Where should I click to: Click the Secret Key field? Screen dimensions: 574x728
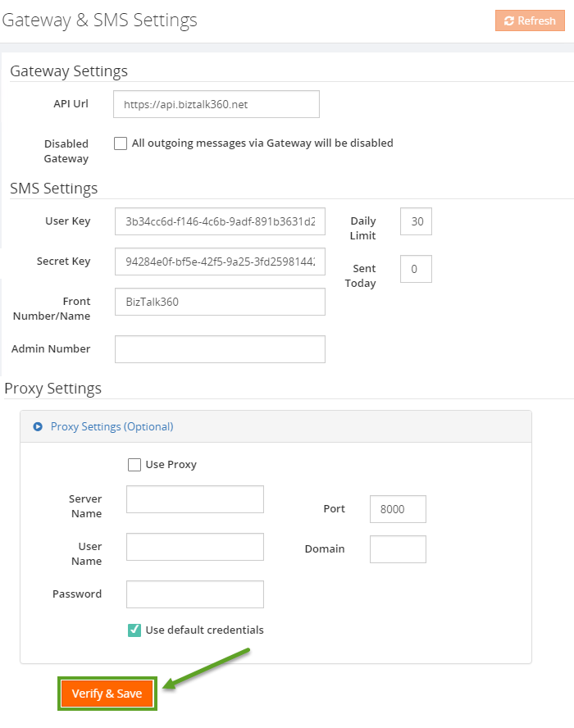(x=220, y=262)
